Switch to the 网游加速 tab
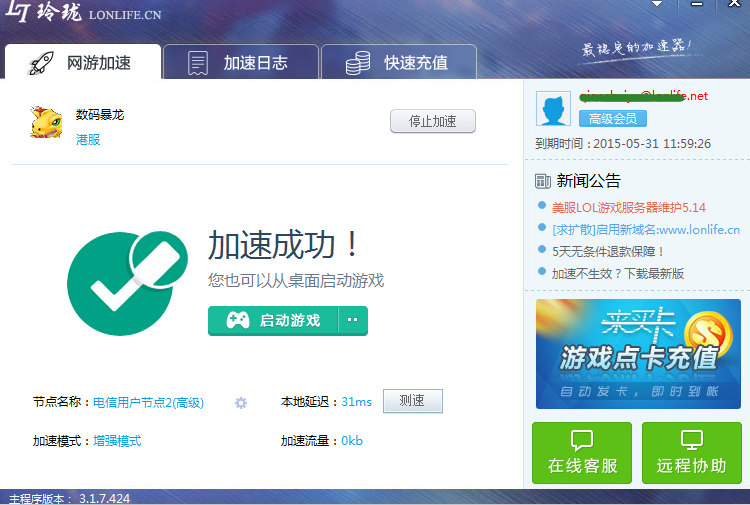750x505 pixels. pyautogui.click(x=83, y=62)
